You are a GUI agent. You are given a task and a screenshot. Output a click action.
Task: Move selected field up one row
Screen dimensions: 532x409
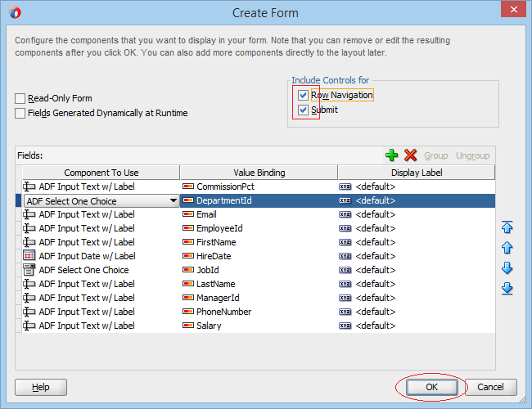tap(507, 248)
